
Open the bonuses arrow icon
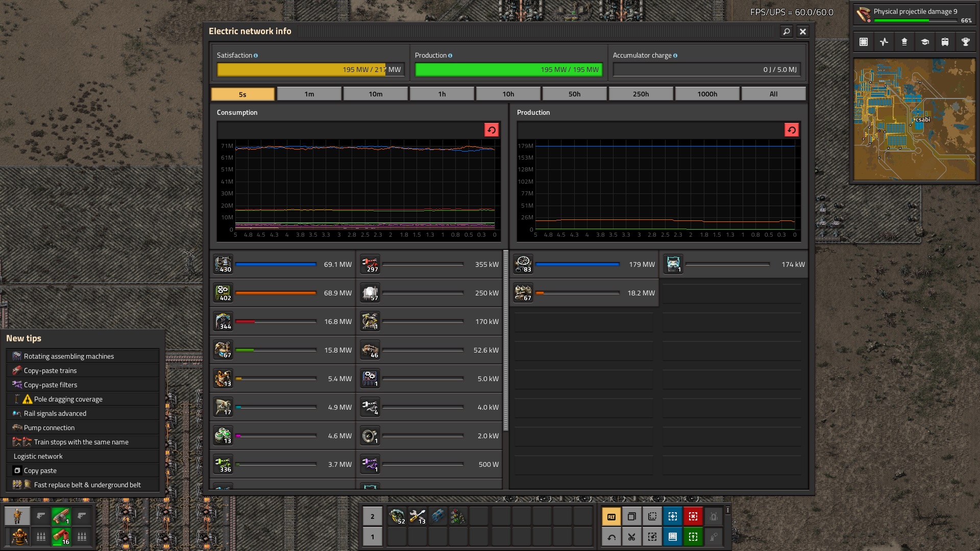tap(904, 42)
